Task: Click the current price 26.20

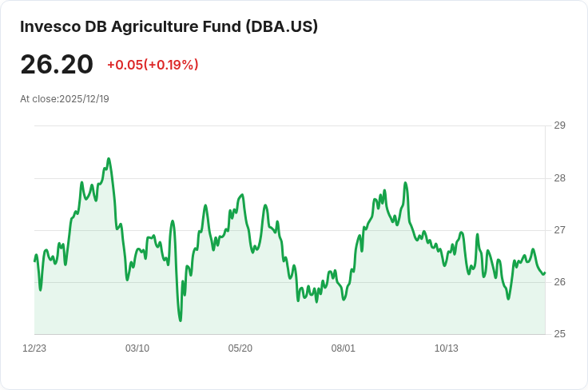Action: (x=57, y=65)
